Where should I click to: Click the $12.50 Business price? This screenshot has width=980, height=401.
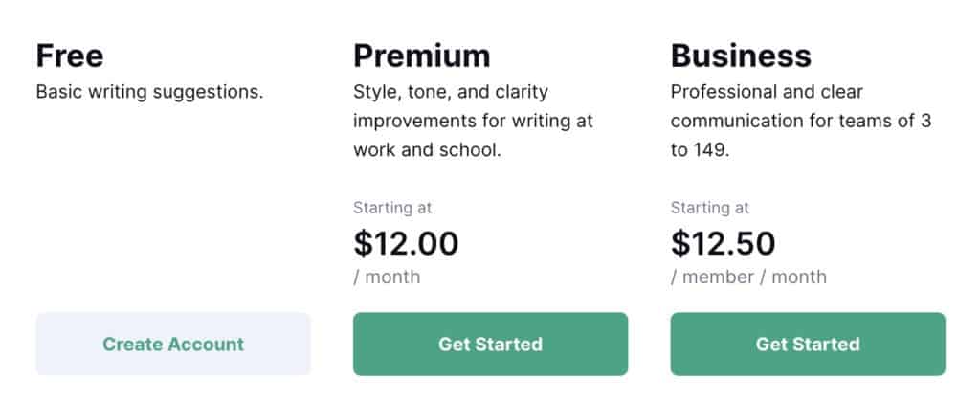(x=723, y=243)
